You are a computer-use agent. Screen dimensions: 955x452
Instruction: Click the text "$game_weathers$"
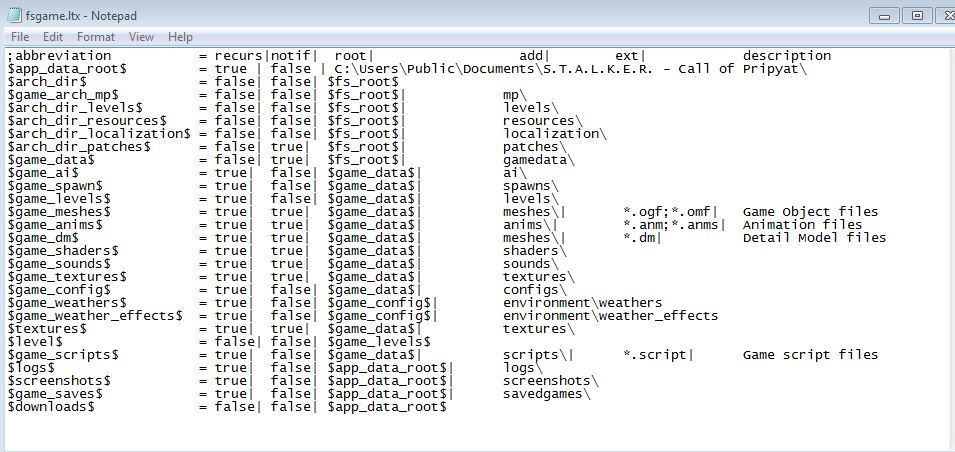[67, 303]
